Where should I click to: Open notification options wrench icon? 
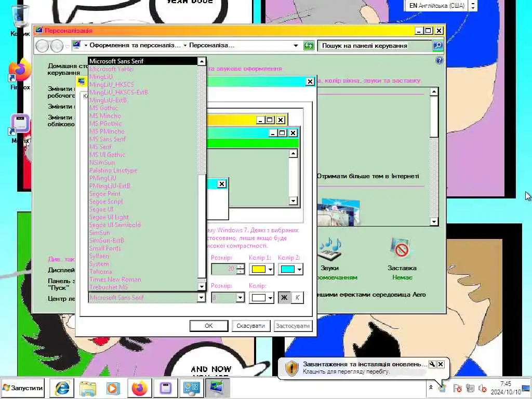pyautogui.click(x=432, y=364)
